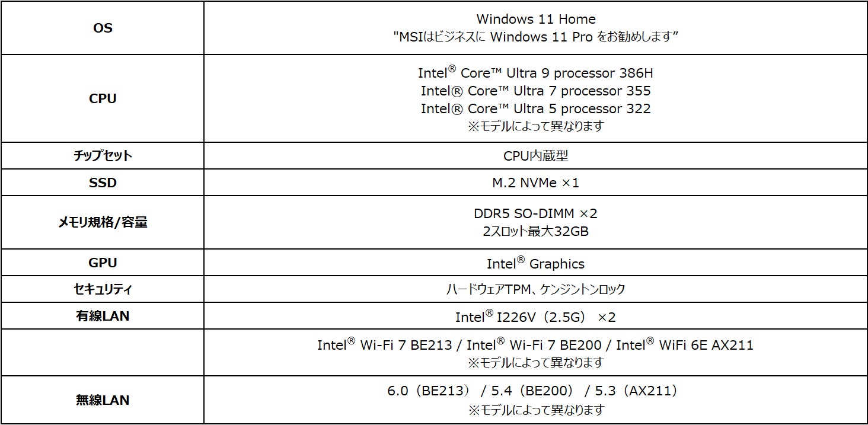
Task: Click the メモリ規格/容量 row header
Action: point(103,222)
